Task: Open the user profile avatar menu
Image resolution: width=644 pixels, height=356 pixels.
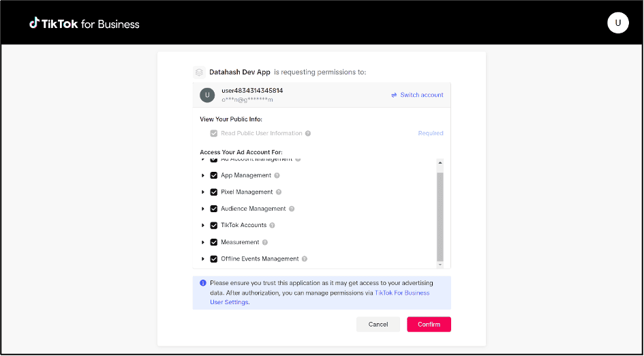Action: (617, 23)
